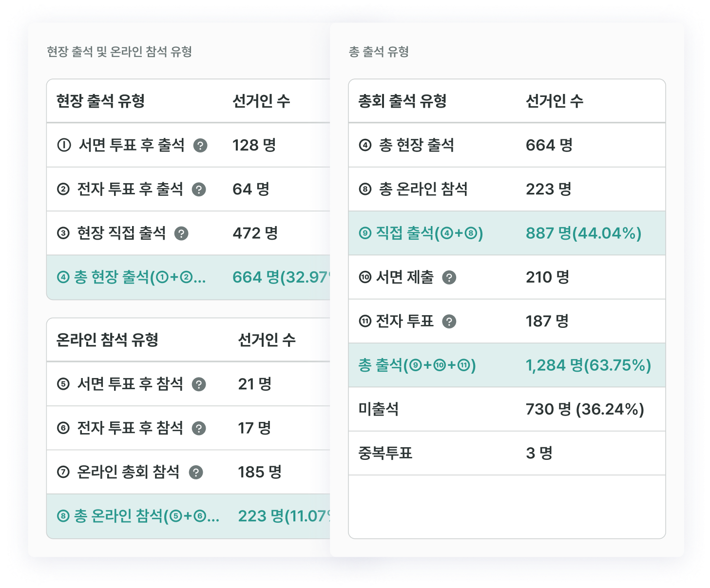The image size is (710, 588).
Task: Open help tooltip for 현장 직접 출석
Action: [181, 233]
